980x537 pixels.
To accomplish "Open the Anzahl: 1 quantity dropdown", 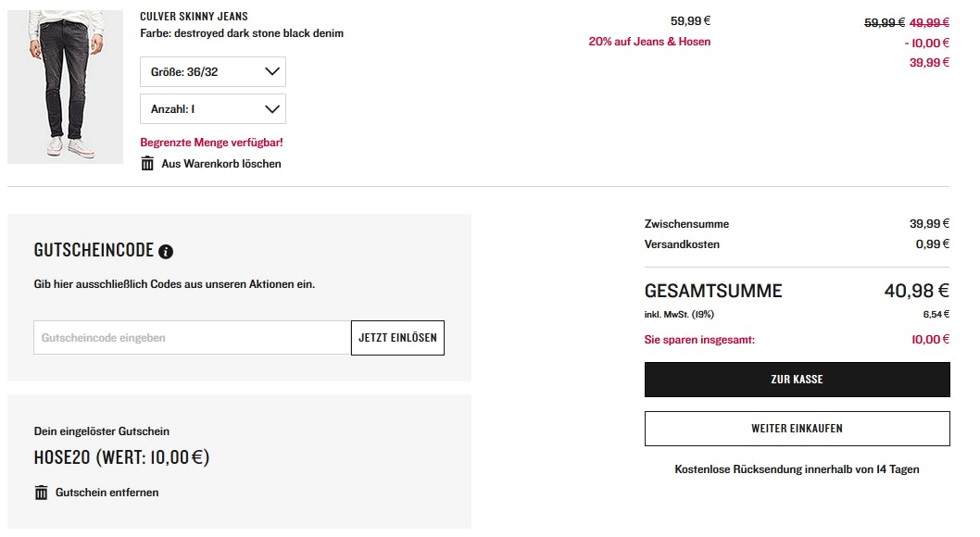I will coord(212,109).
